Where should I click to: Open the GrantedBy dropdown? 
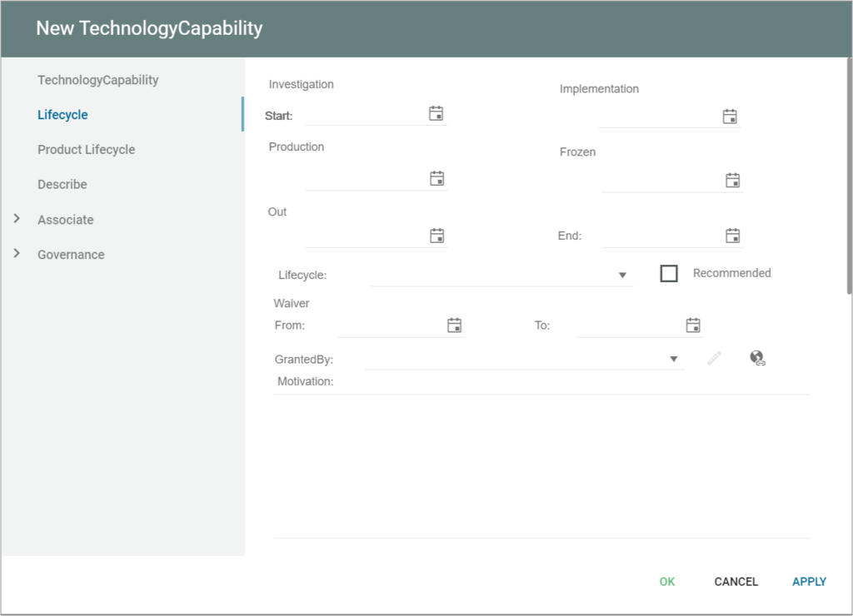[674, 358]
